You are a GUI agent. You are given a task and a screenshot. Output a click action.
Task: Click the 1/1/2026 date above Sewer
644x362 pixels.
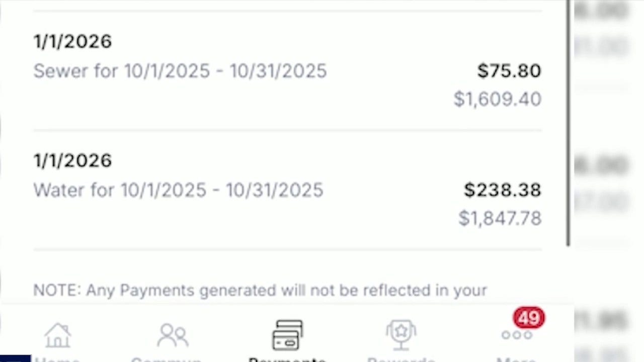click(x=72, y=41)
